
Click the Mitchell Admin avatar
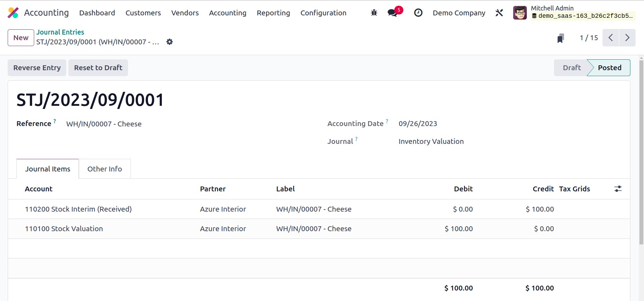click(520, 13)
